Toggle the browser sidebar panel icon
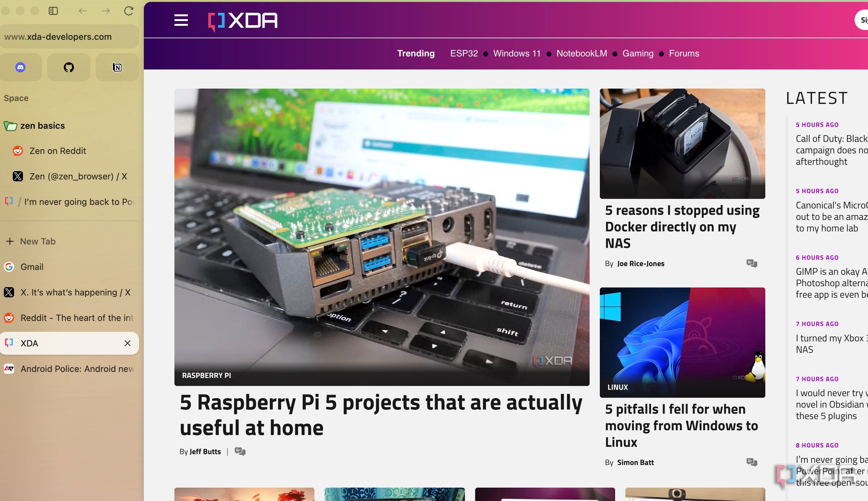The height and width of the screenshot is (501, 868). point(53,11)
